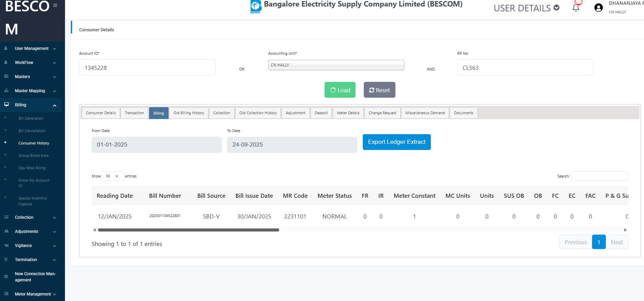Screen dimensions: 644x301
Task: Click the table Search input box
Action: 600,176
